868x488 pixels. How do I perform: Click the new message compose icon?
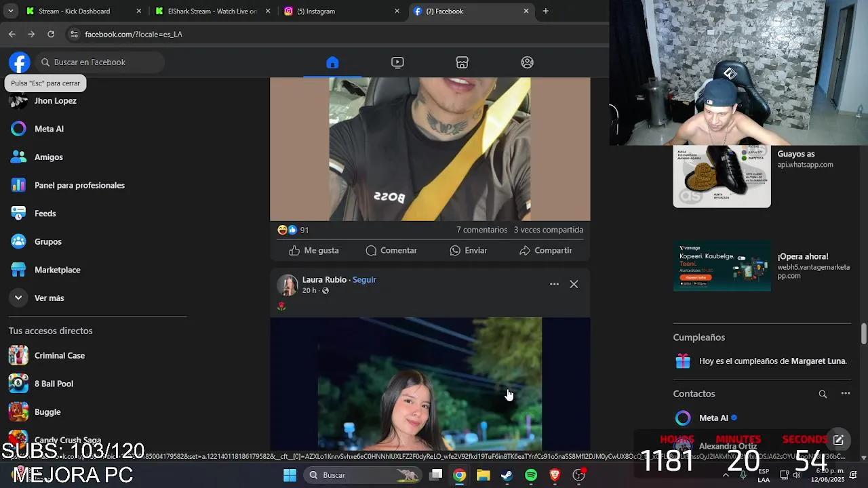pyautogui.click(x=838, y=440)
